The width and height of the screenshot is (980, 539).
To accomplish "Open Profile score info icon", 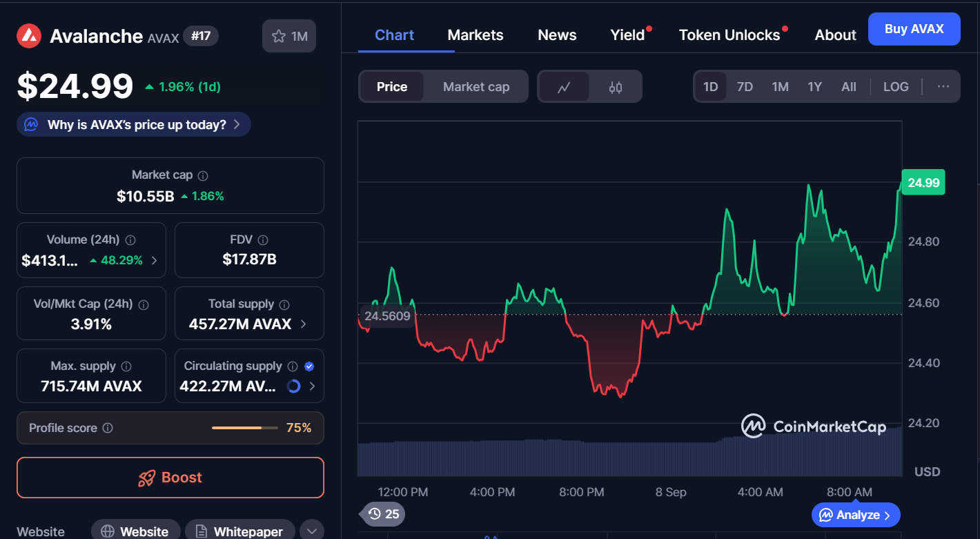I will point(108,428).
